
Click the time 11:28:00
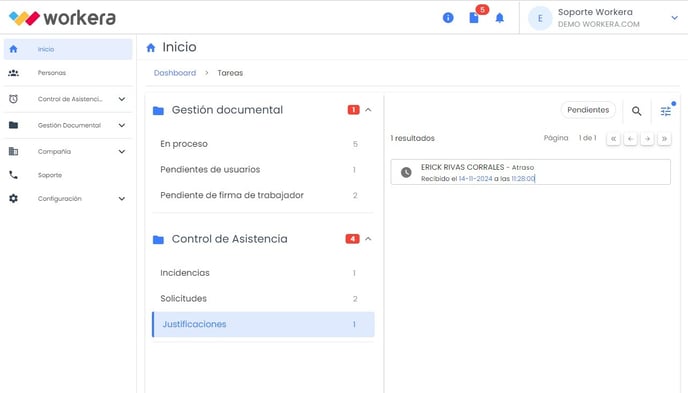pos(523,179)
